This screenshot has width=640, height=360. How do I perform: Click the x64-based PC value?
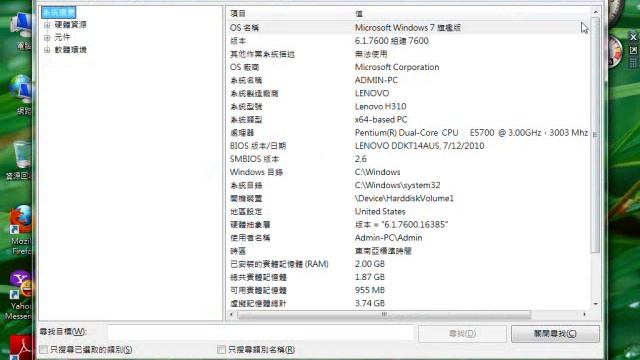pyautogui.click(x=381, y=120)
